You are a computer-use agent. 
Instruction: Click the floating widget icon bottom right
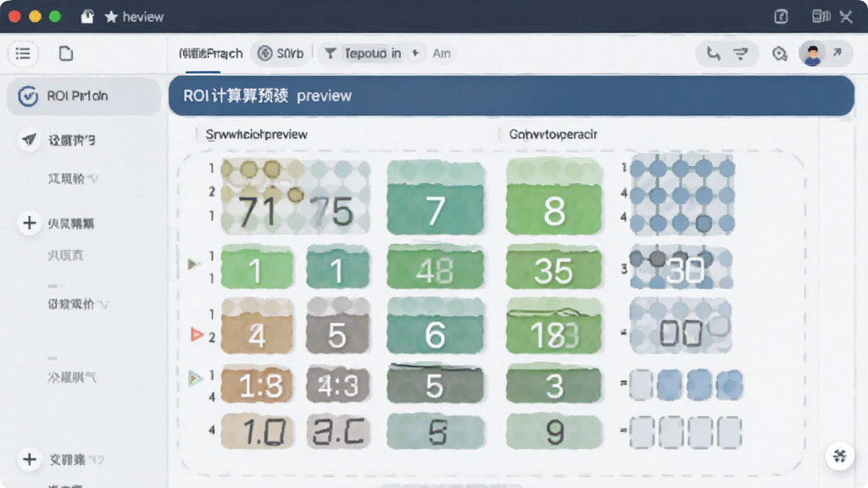tap(839, 456)
